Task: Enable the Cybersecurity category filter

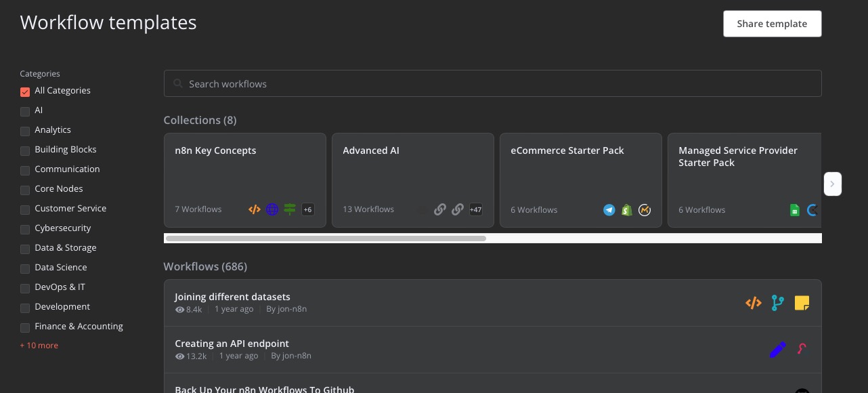Action: coord(25,230)
